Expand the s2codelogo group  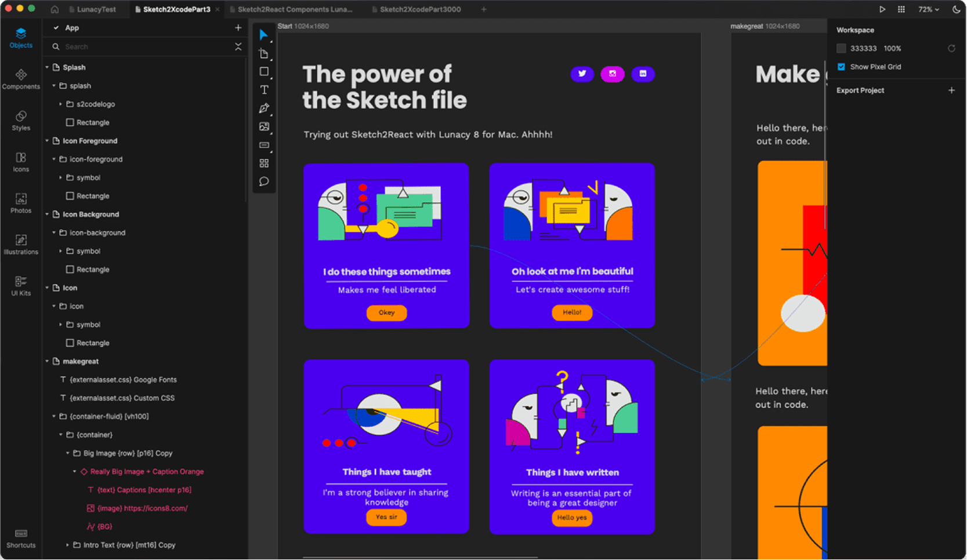[60, 104]
